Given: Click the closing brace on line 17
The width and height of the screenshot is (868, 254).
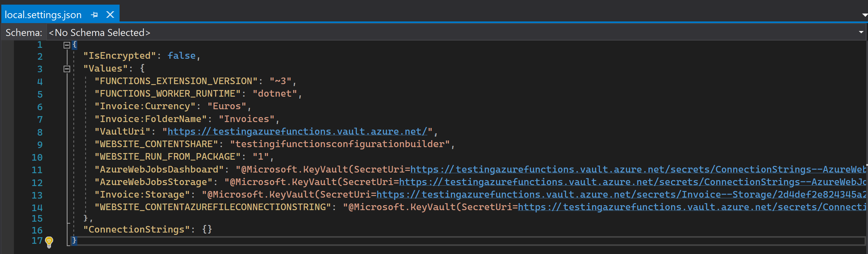Looking at the screenshot, I should [x=74, y=240].
